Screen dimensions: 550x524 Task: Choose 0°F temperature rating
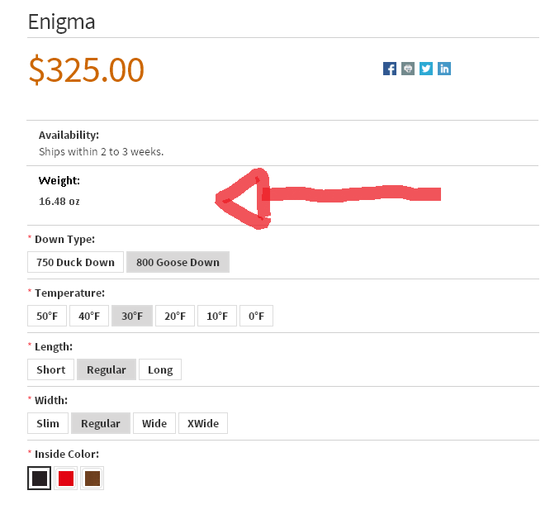point(256,316)
